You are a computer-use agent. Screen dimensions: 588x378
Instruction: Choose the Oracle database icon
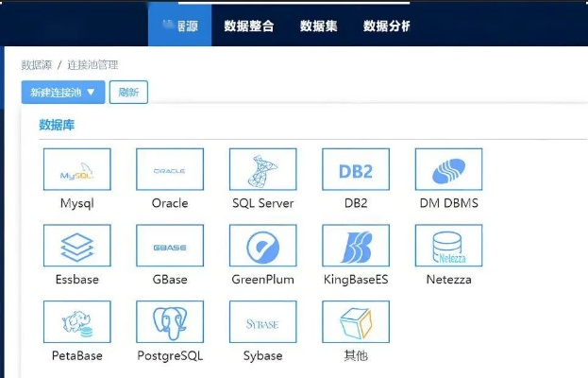click(x=170, y=170)
